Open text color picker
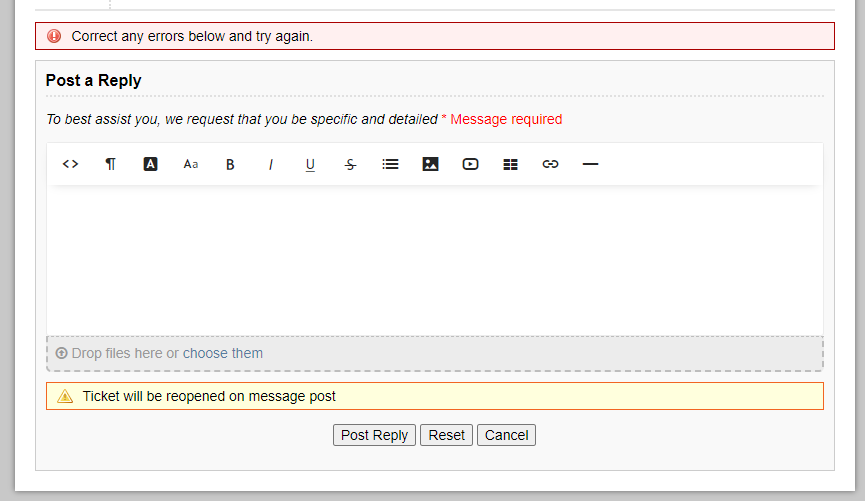The height and width of the screenshot is (501, 865). pos(150,164)
